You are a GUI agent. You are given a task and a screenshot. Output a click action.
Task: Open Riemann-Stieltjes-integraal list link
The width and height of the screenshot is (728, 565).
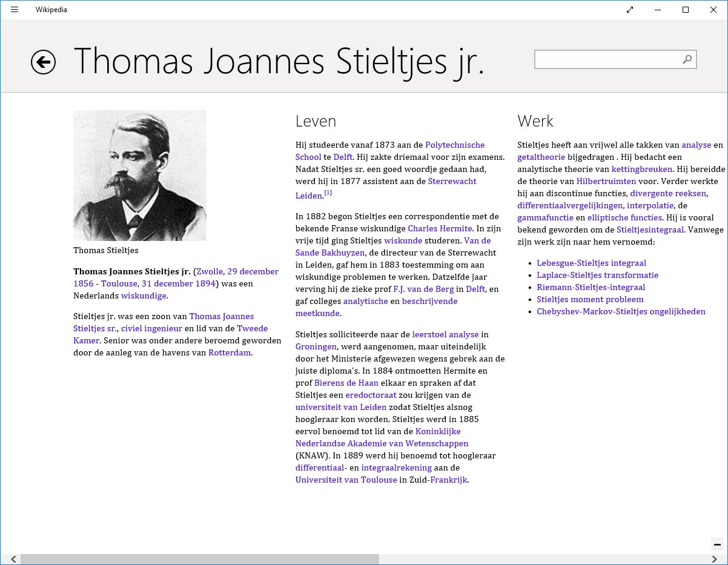click(x=591, y=287)
